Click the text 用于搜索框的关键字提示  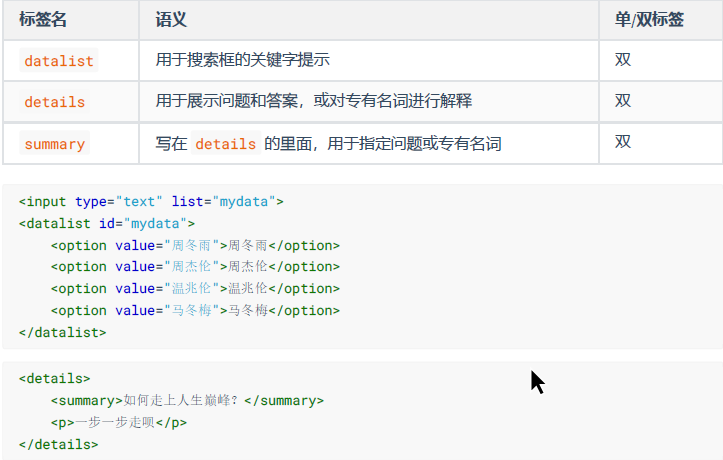pos(243,59)
